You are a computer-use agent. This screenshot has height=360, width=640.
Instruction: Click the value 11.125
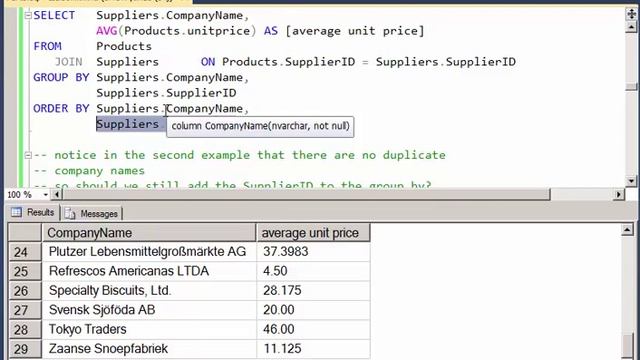tap(313, 349)
